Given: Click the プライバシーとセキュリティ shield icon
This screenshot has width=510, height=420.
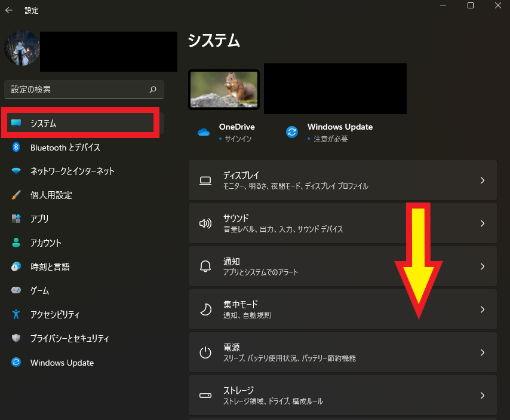Looking at the screenshot, I should [x=16, y=339].
